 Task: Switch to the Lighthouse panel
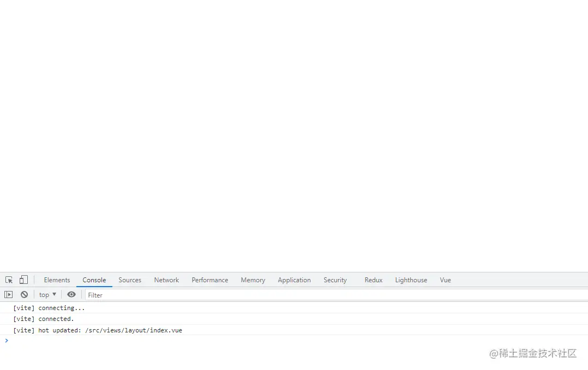coord(411,280)
